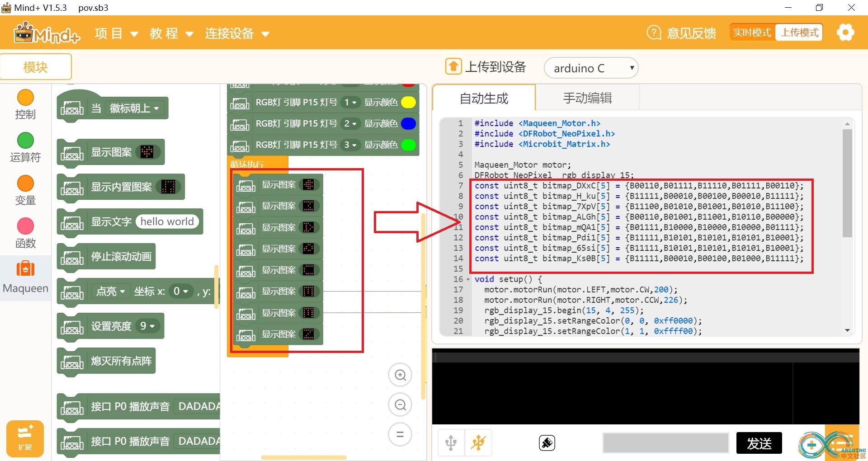Image resolution: width=868 pixels, height=461 pixels.
Task: Click hello world text field in 显示文字 block
Action: (x=167, y=221)
